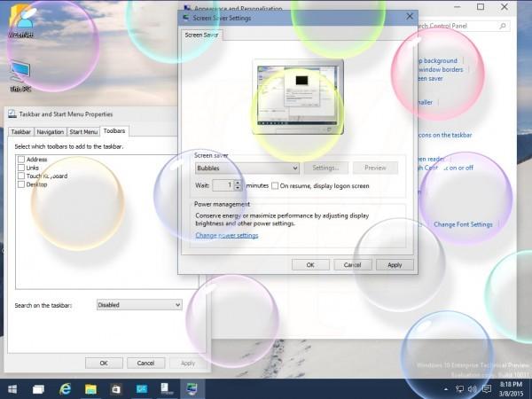
Task: Enable the Address toolbar checkbox
Action: click(21, 159)
